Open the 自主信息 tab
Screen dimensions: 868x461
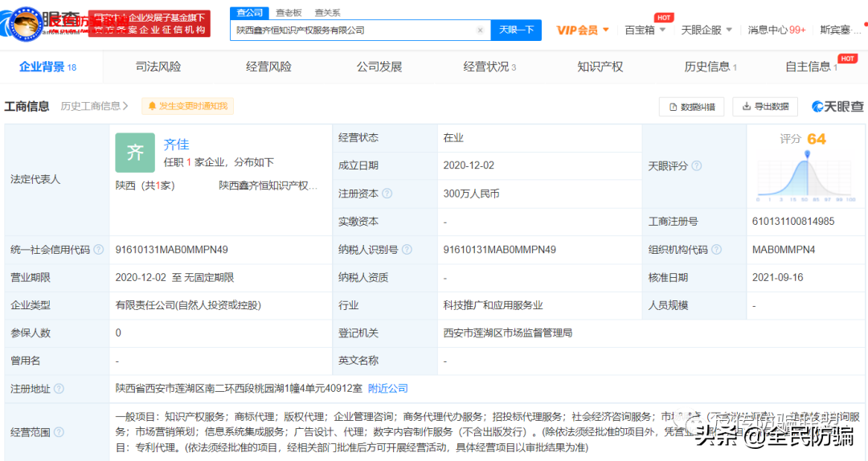(811, 67)
